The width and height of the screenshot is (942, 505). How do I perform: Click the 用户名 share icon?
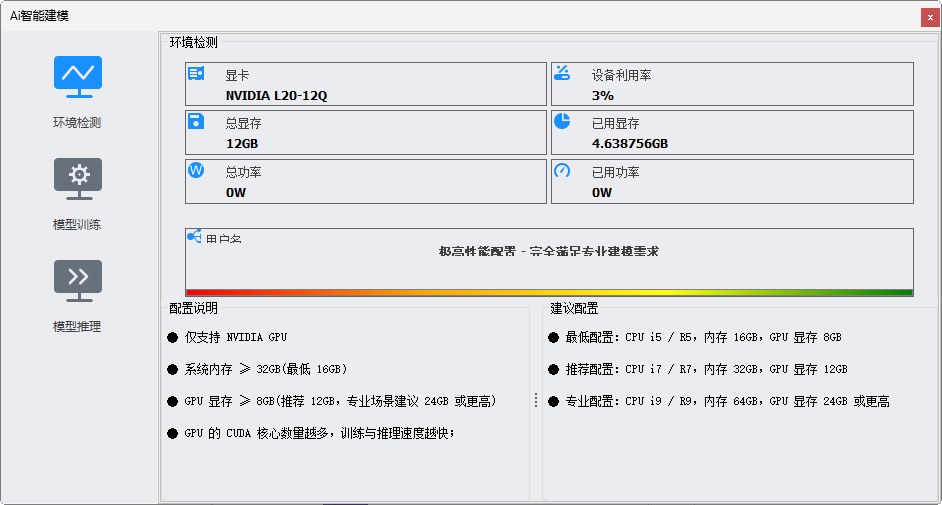click(195, 237)
